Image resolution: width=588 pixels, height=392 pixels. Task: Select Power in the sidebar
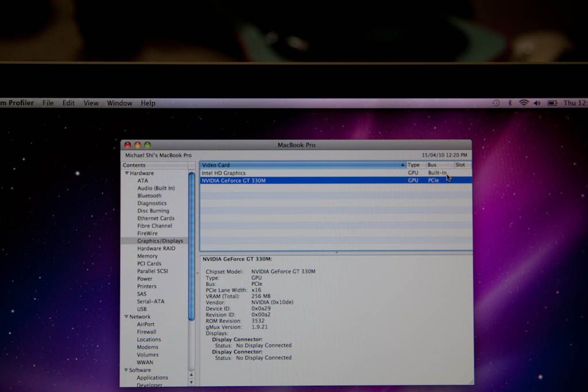pyautogui.click(x=145, y=279)
